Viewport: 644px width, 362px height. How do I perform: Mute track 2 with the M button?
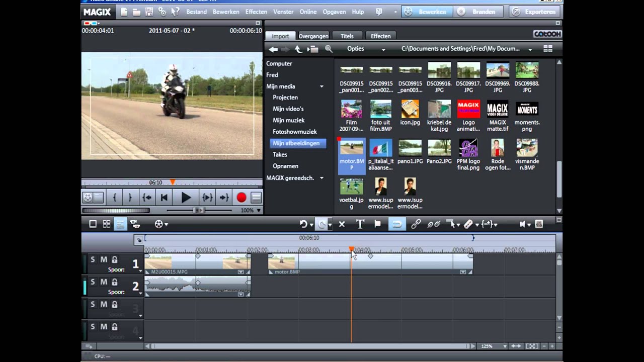[x=104, y=282]
